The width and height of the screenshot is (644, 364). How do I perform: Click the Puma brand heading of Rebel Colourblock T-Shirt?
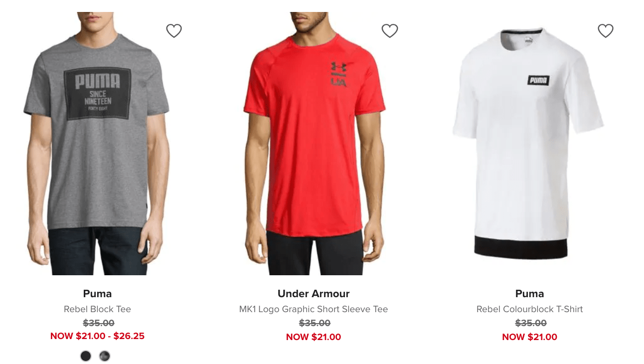coord(529,294)
